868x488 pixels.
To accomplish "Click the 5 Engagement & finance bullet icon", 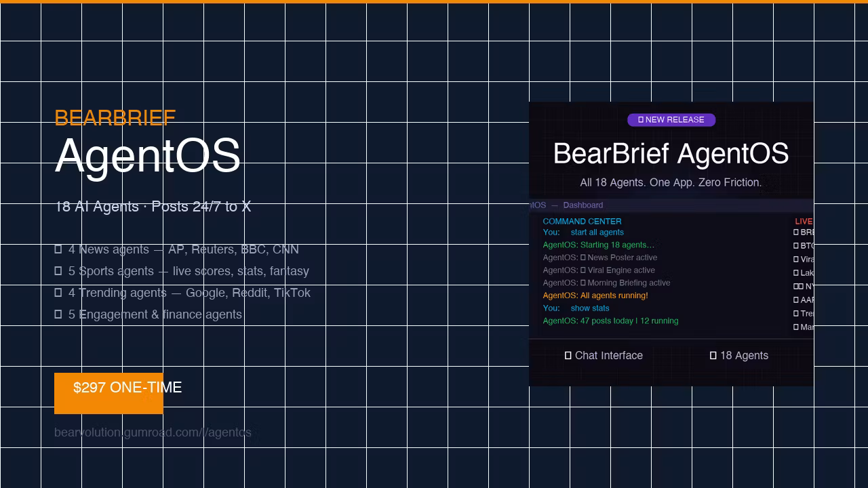I will [58, 315].
